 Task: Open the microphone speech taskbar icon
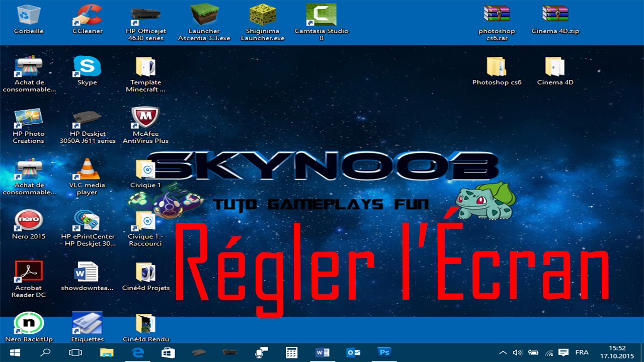261,352
